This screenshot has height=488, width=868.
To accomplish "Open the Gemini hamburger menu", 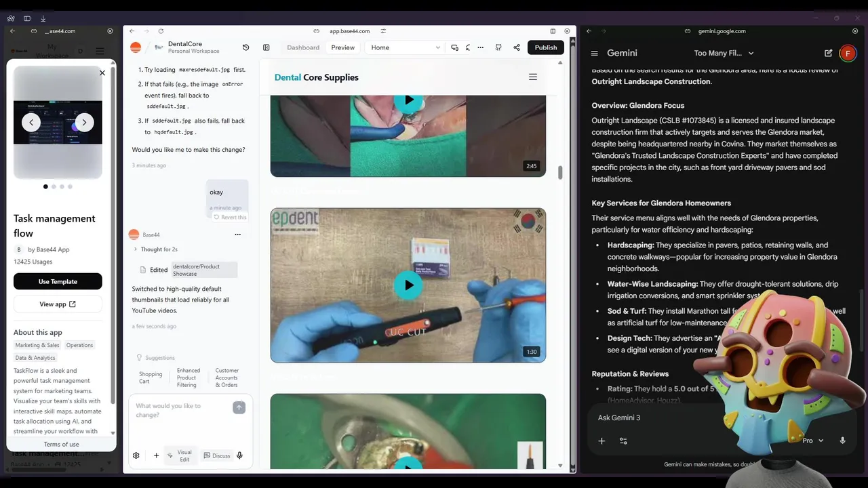I will (x=595, y=53).
